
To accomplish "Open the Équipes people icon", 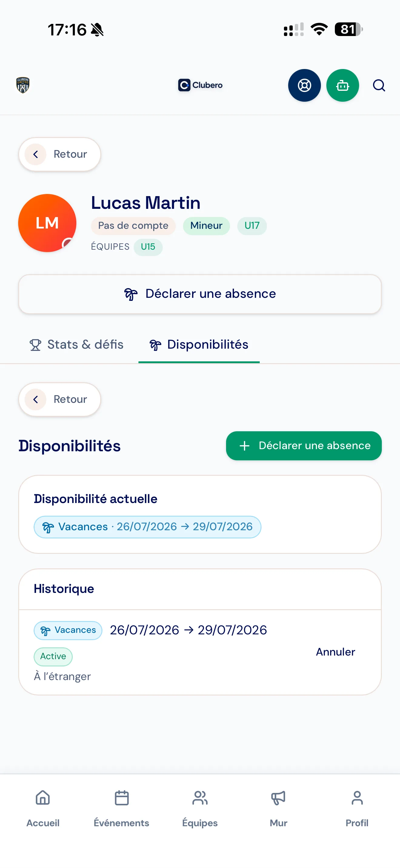I will 200,797.
